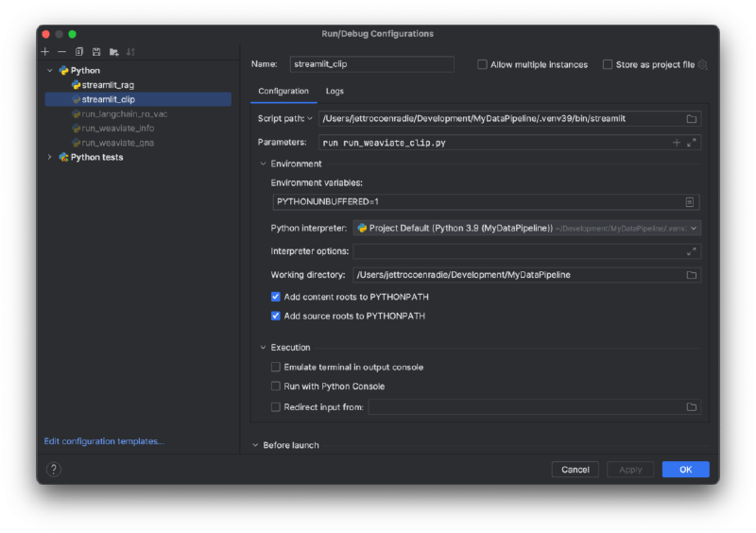Click the folder icon for Working directory
This screenshot has height=533, width=756.
click(692, 275)
